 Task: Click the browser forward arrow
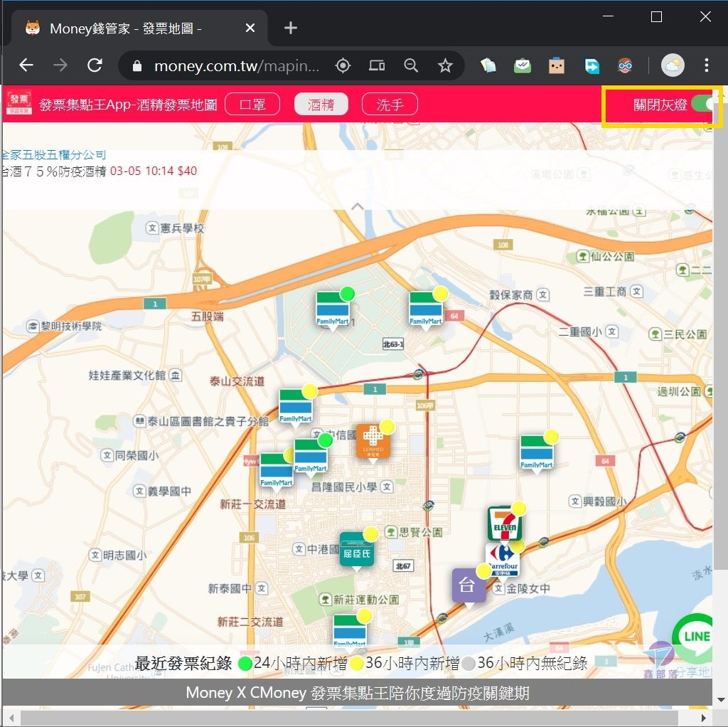pyautogui.click(x=60, y=65)
